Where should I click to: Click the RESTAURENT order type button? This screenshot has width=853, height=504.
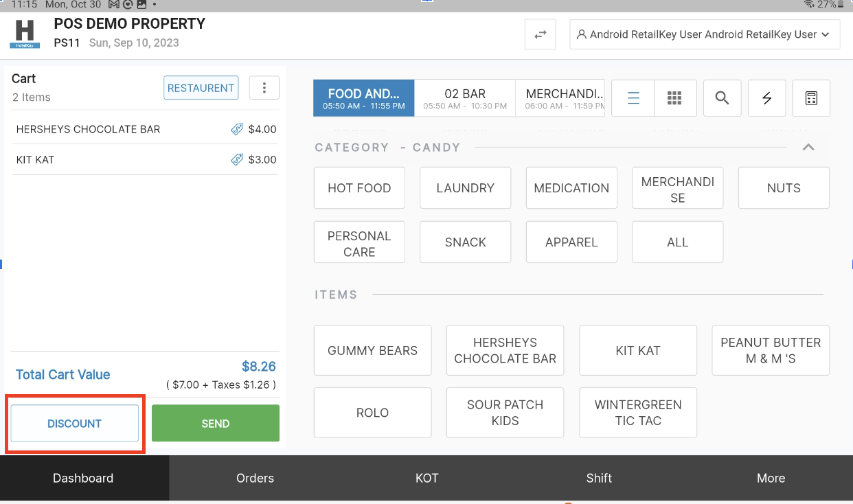pos(201,88)
